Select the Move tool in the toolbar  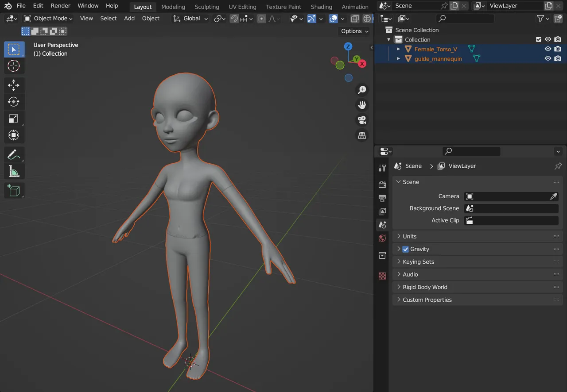point(14,85)
